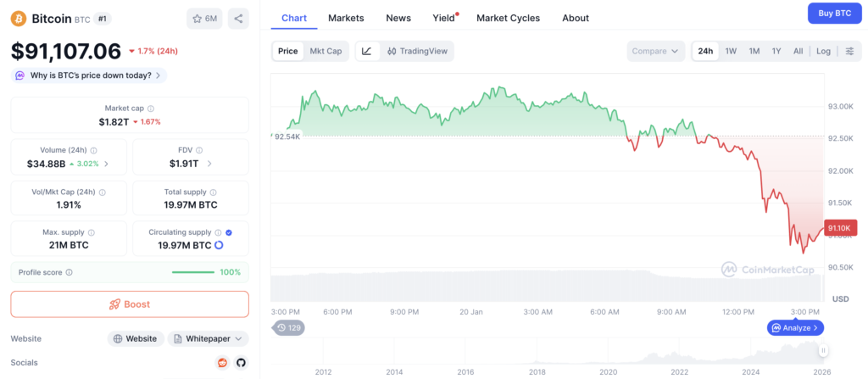Select the 1W time range
Screen dimensions: 868x379
click(730, 51)
